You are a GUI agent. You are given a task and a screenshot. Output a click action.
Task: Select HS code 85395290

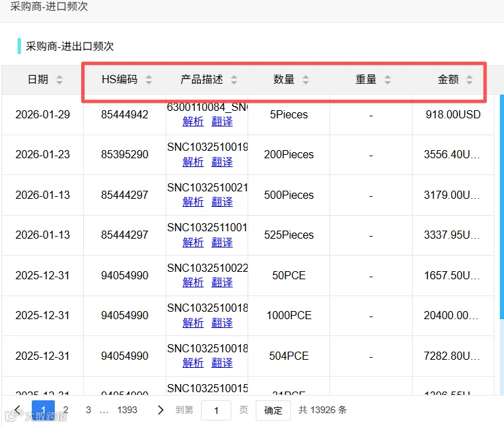(124, 155)
